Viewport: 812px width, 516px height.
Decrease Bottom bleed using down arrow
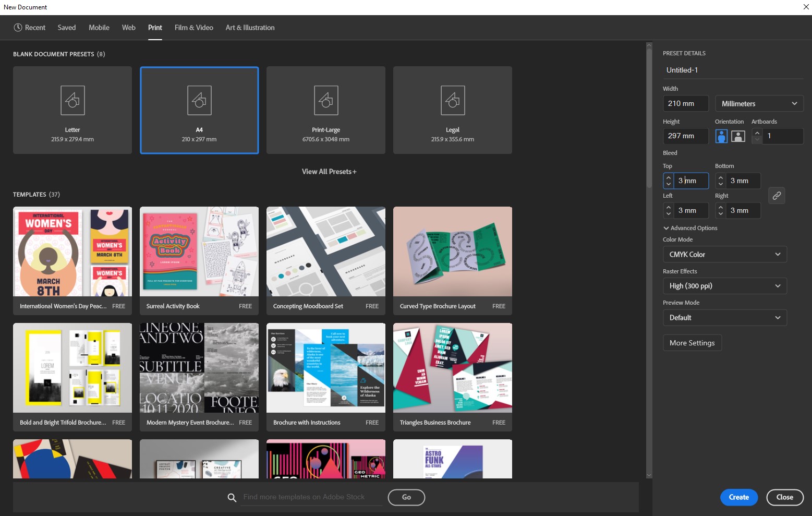tap(721, 184)
